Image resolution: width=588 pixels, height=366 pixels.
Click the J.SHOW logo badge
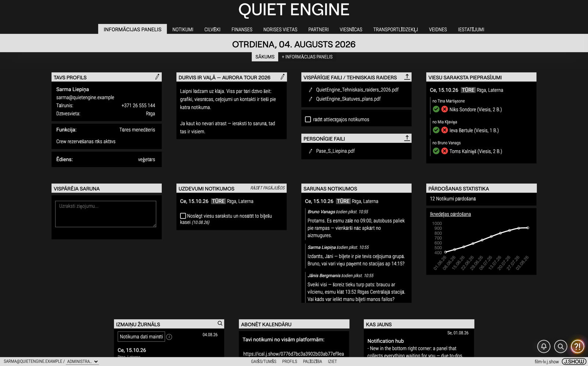click(x=574, y=362)
